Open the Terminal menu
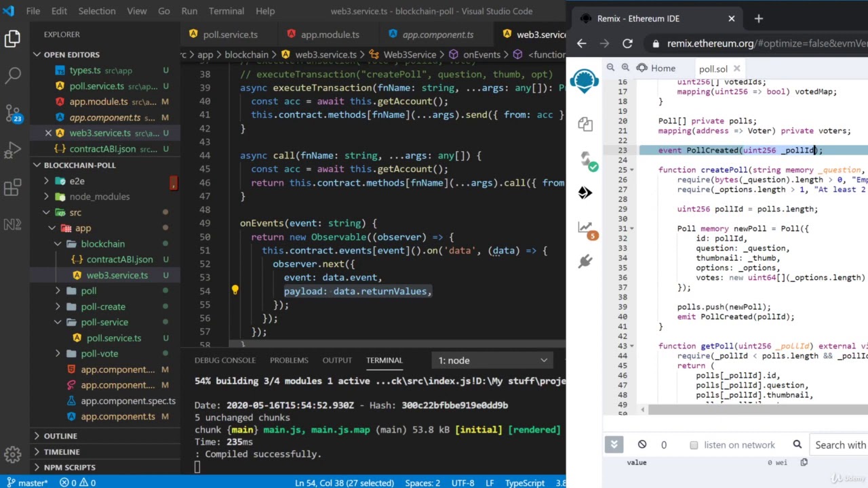This screenshot has height=488, width=868. (x=226, y=11)
